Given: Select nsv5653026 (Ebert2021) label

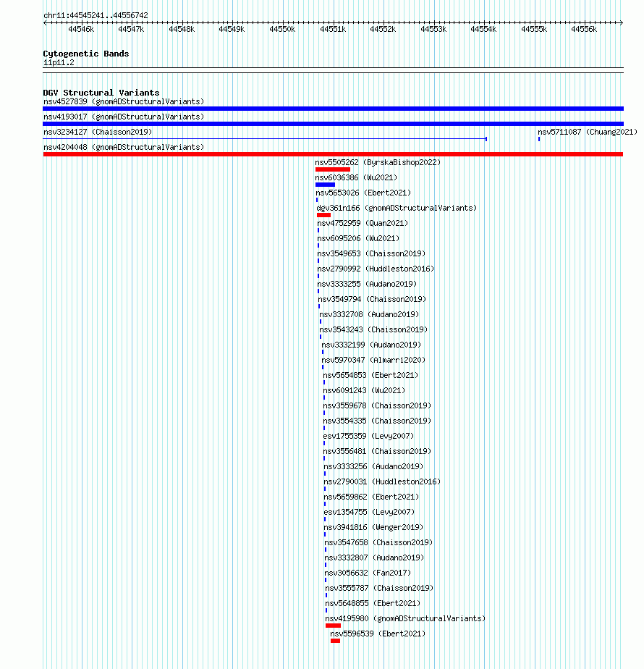Looking at the screenshot, I should (x=363, y=193).
